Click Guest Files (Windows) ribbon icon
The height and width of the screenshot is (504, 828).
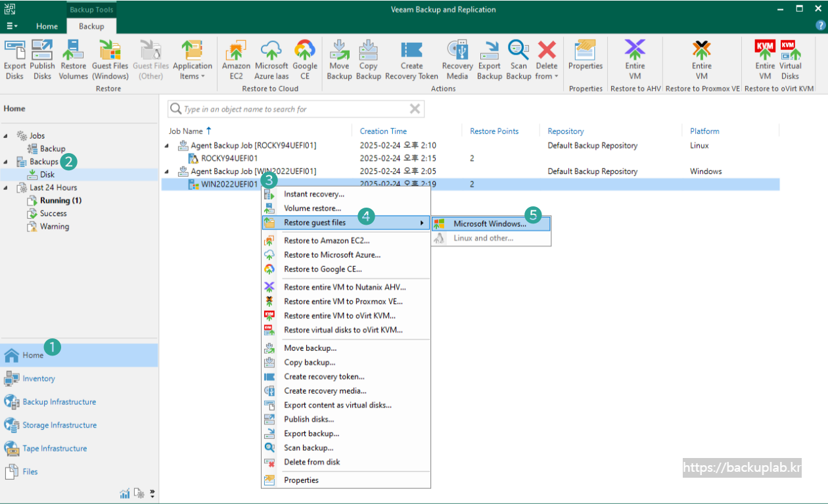pos(110,60)
